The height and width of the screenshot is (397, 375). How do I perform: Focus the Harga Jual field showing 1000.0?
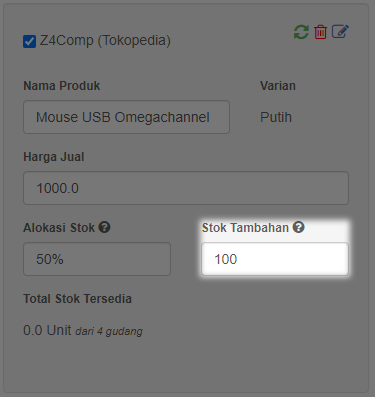click(x=186, y=188)
